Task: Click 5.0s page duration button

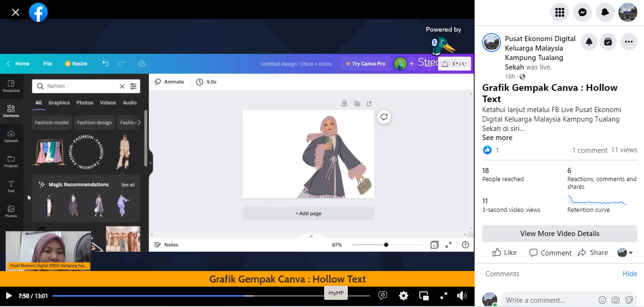Action: pos(206,82)
